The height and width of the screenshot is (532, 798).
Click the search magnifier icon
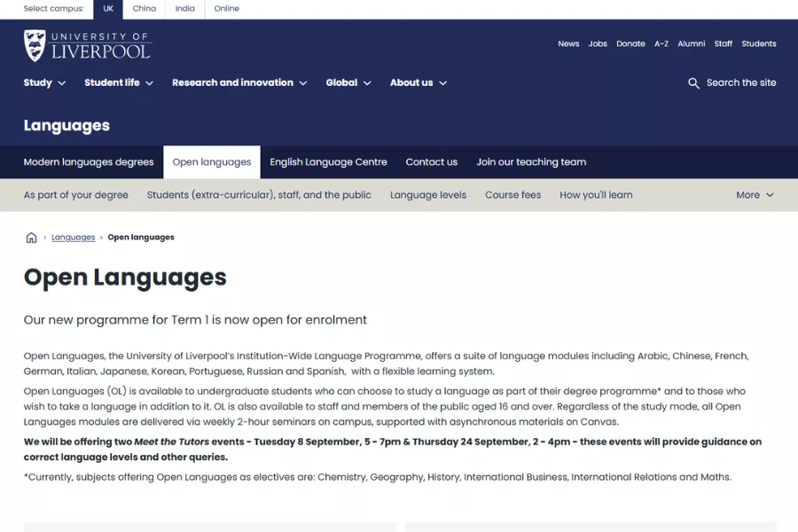tap(693, 83)
